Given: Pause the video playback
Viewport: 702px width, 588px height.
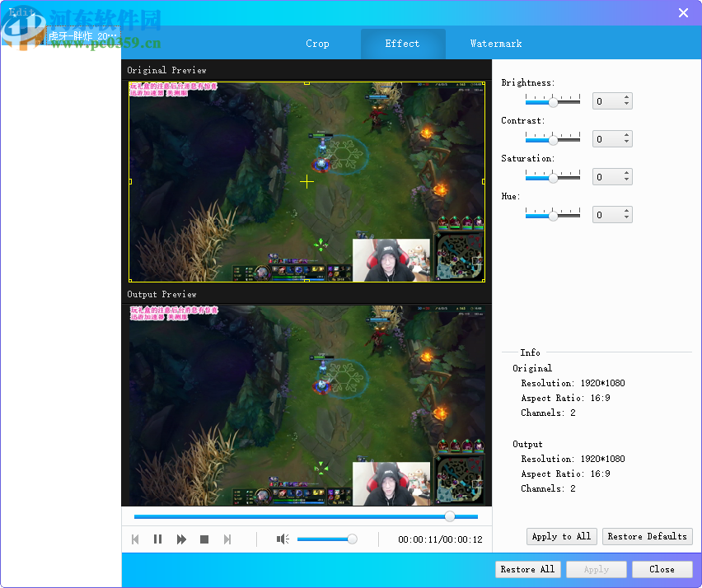Looking at the screenshot, I should click(157, 539).
